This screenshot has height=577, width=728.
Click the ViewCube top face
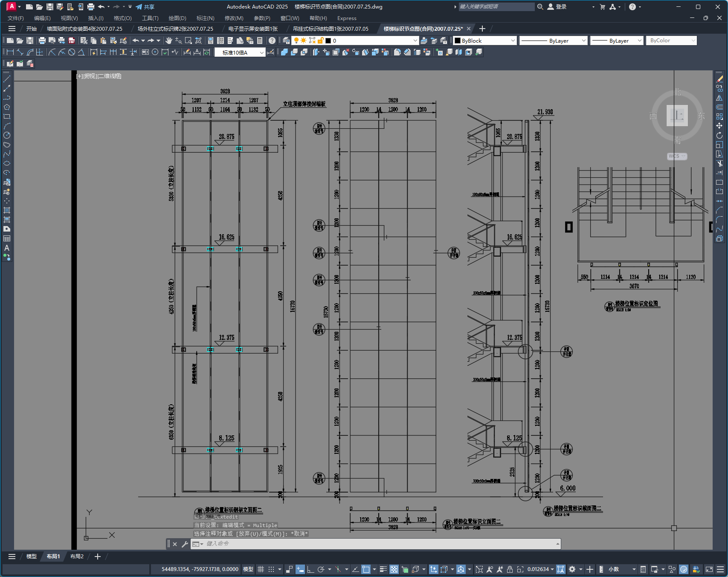[x=677, y=115]
